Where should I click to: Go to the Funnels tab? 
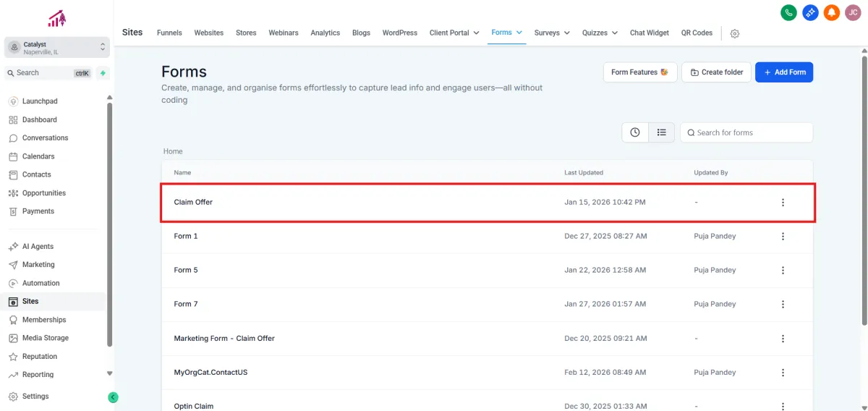pyautogui.click(x=169, y=33)
